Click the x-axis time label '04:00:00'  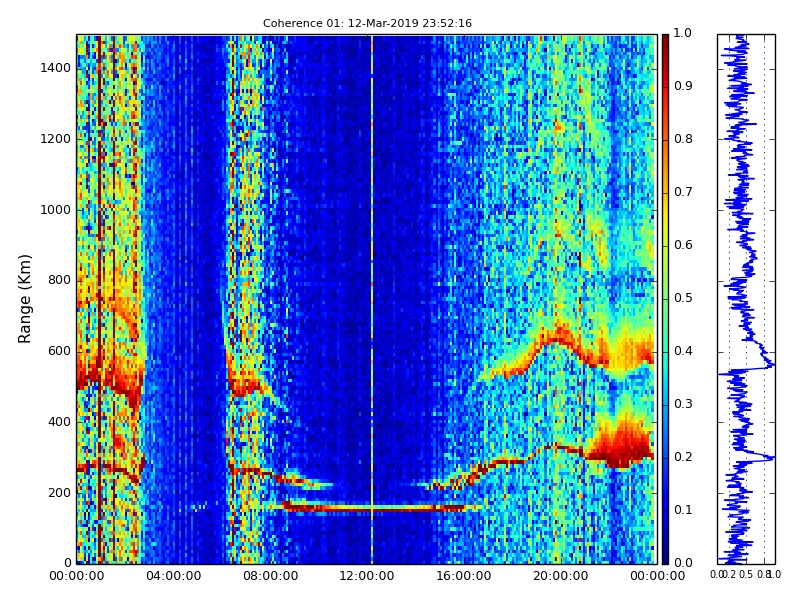click(173, 577)
